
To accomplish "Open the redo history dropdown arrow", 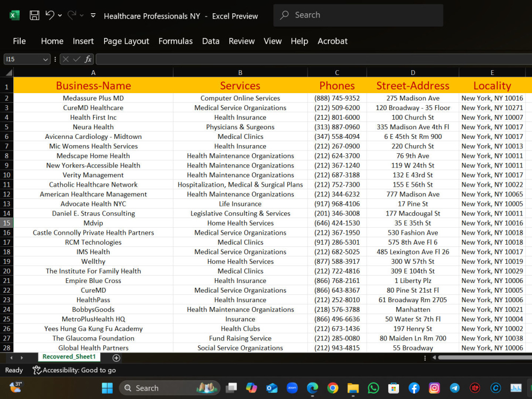I will click(82, 15).
